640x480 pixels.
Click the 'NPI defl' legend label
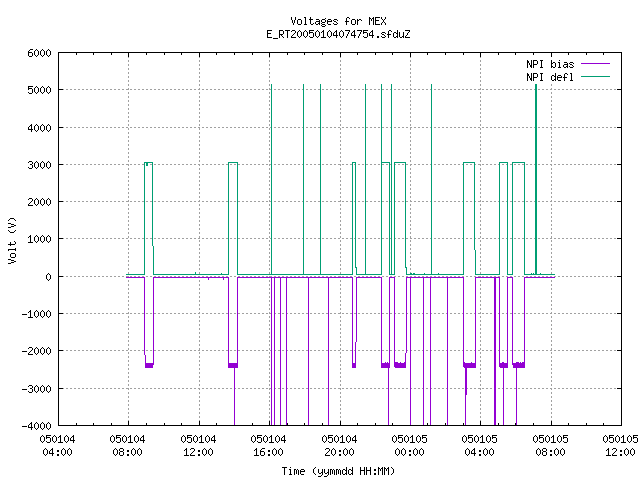click(x=550, y=77)
